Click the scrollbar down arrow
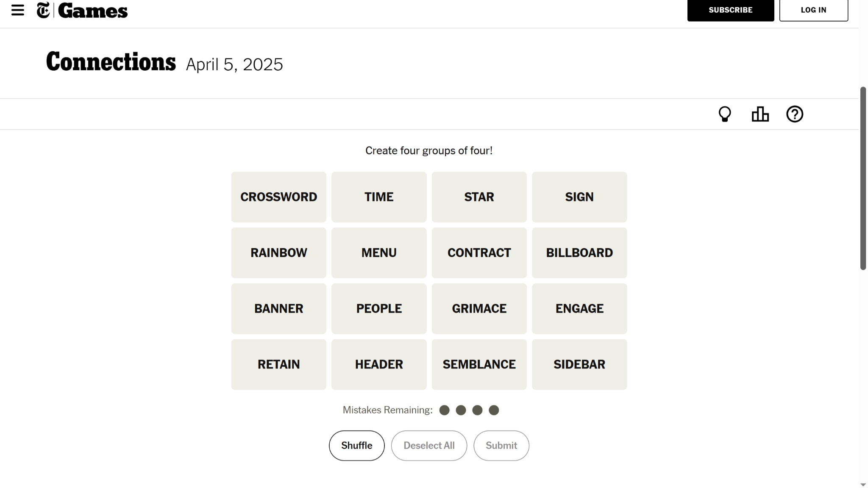This screenshot has height=488, width=868. point(863,485)
